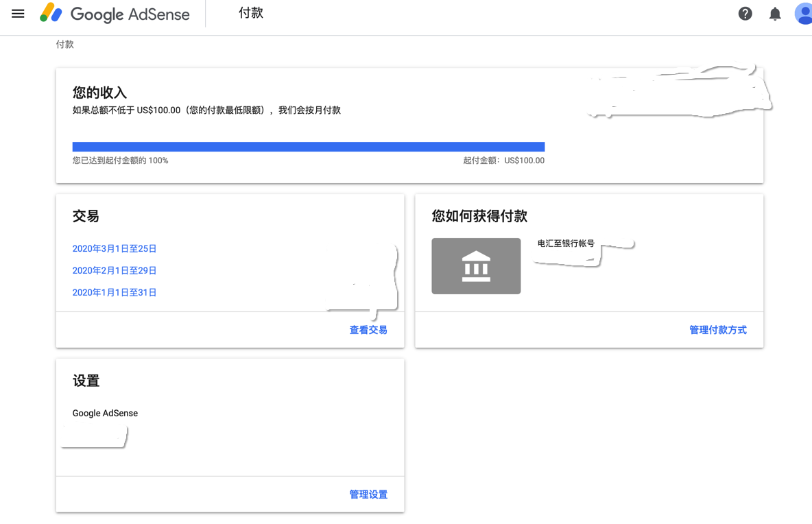Open the account profile avatar
812x524 pixels.
[803, 14]
